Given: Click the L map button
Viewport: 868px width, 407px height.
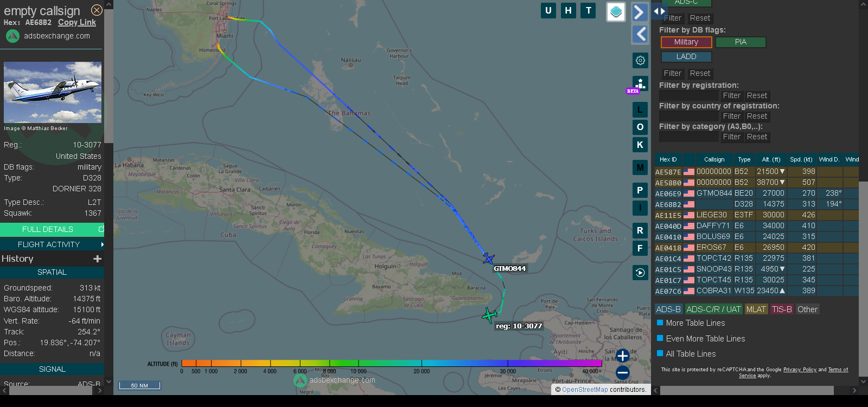Looking at the screenshot, I should (x=640, y=109).
